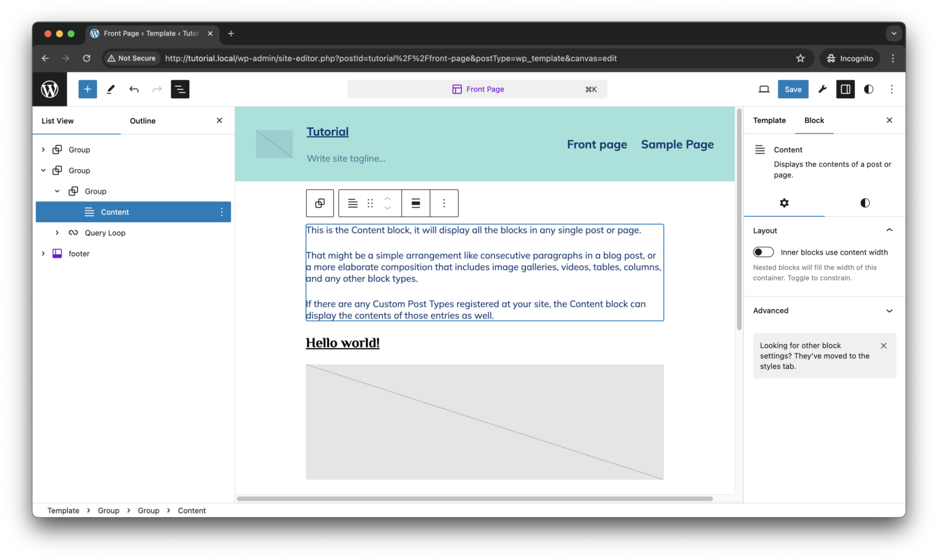Viewport: 938px width, 560px height.
Task: Open the device preview laptop icon
Action: [764, 89]
